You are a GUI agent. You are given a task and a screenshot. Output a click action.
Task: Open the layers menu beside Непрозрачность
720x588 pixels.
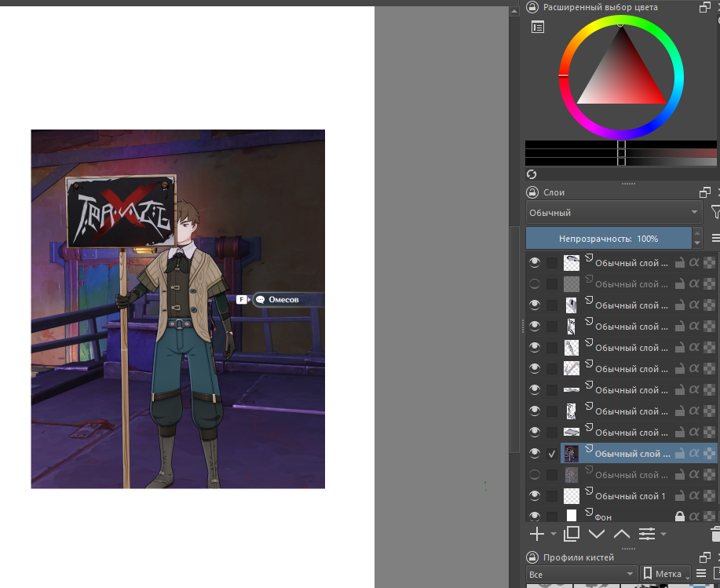tap(715, 238)
